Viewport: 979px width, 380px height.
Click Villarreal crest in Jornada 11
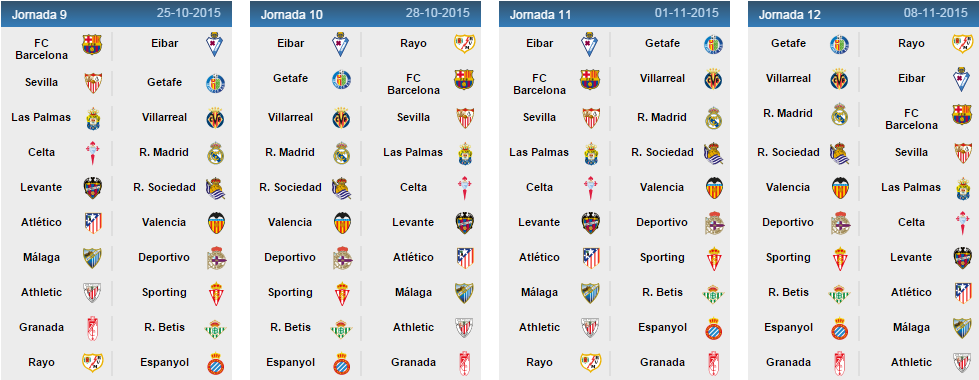(x=714, y=79)
